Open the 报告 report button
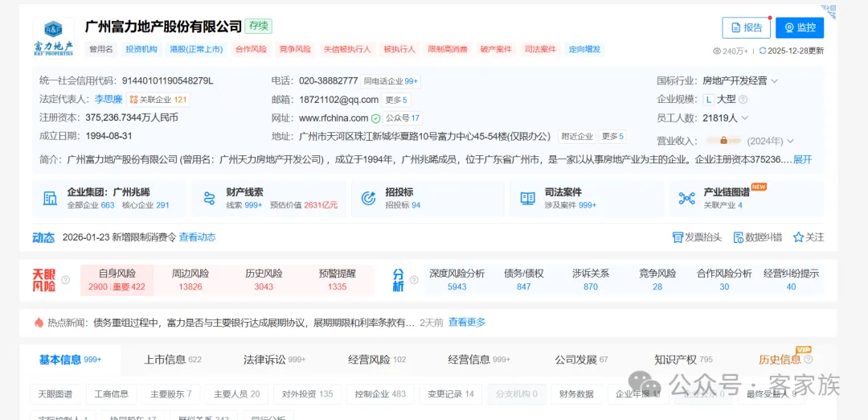 pos(746,27)
